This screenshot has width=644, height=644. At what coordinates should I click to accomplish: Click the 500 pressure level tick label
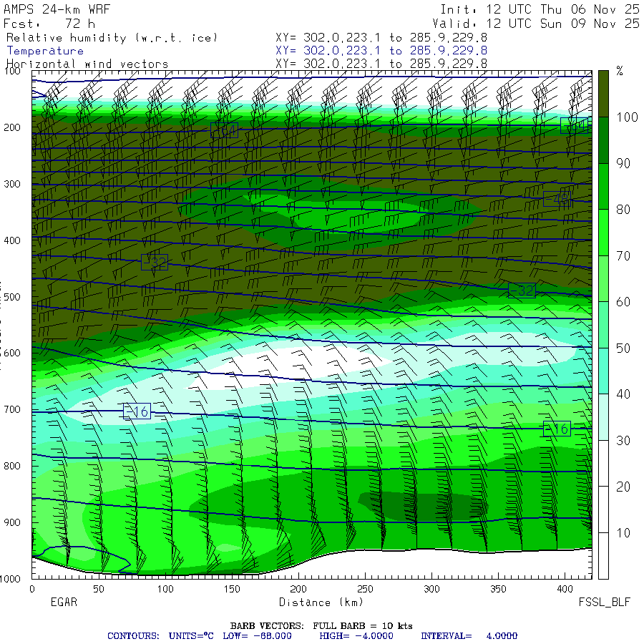tap(12, 297)
